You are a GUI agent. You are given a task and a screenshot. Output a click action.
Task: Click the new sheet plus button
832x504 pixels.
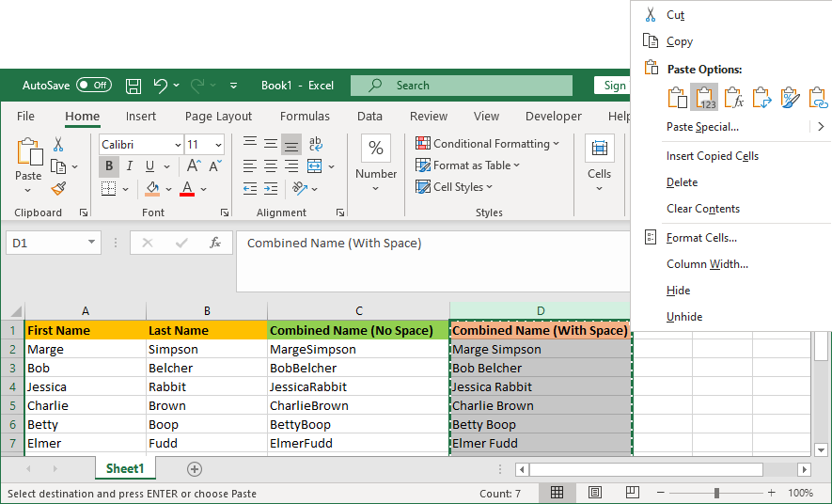[195, 468]
